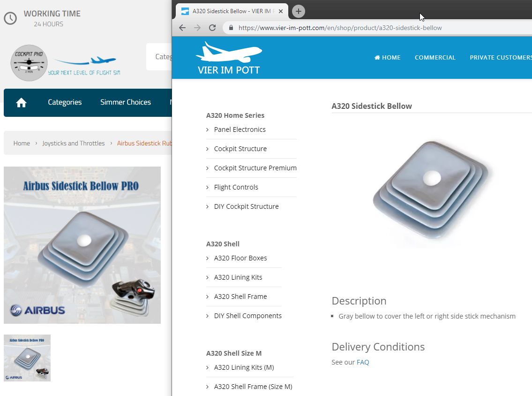
Task: Open the COMMERCIAL menu item
Action: (435, 57)
